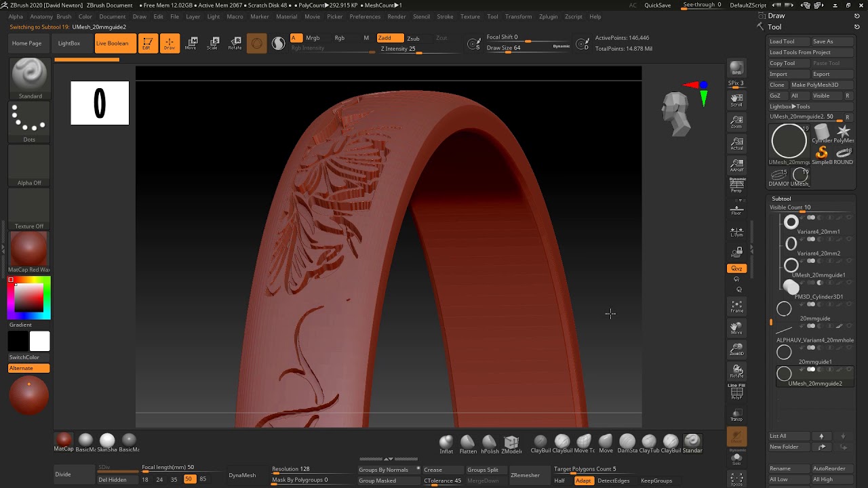Click the Xpose icon
Screen dimensions: 868x488
click(x=736, y=480)
